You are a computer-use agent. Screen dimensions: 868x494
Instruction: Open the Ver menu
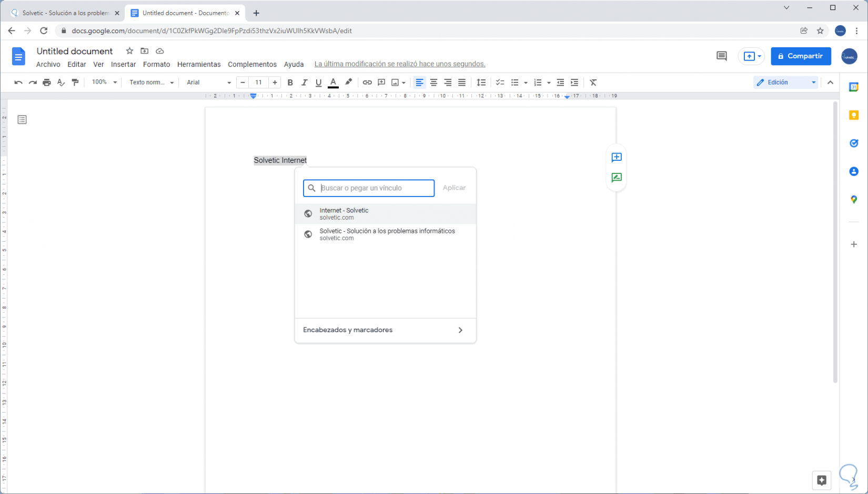pyautogui.click(x=98, y=64)
